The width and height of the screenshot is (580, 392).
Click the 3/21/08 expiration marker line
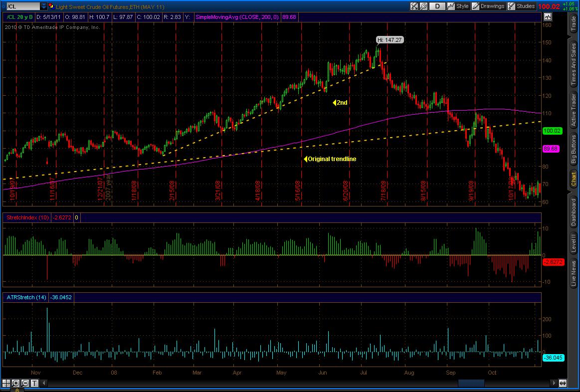(x=221, y=111)
